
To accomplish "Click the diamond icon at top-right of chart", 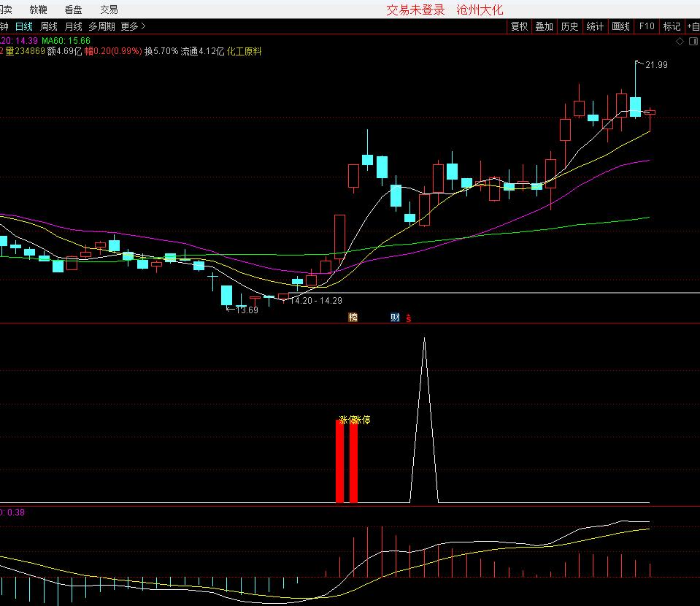I will (680, 40).
